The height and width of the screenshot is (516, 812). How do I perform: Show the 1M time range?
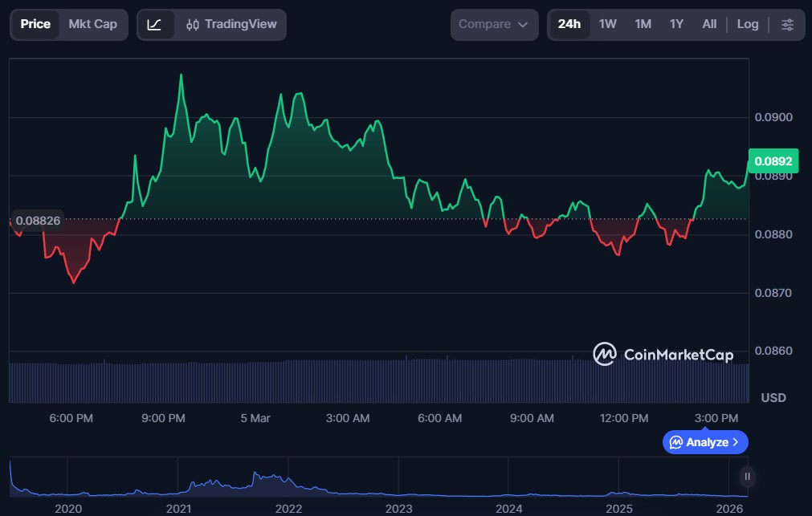[643, 25]
